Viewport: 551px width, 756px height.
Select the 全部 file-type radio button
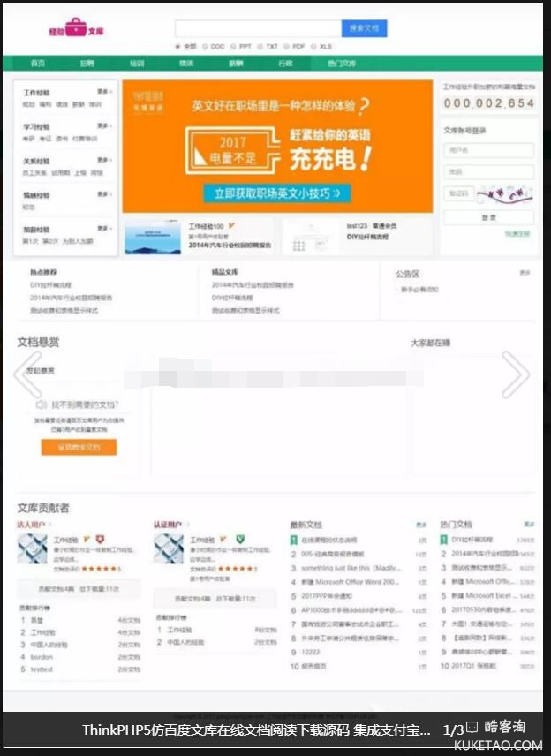[x=177, y=46]
